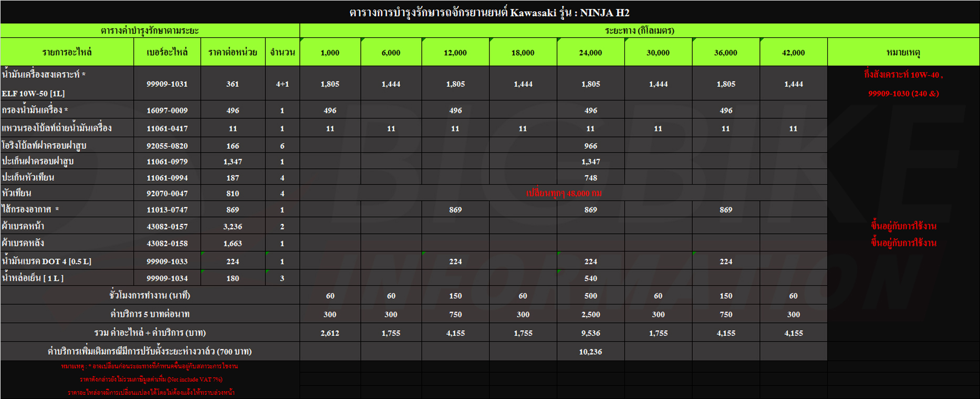Select the 1,000 km column header
The width and height of the screenshot is (980, 399).
point(330,52)
